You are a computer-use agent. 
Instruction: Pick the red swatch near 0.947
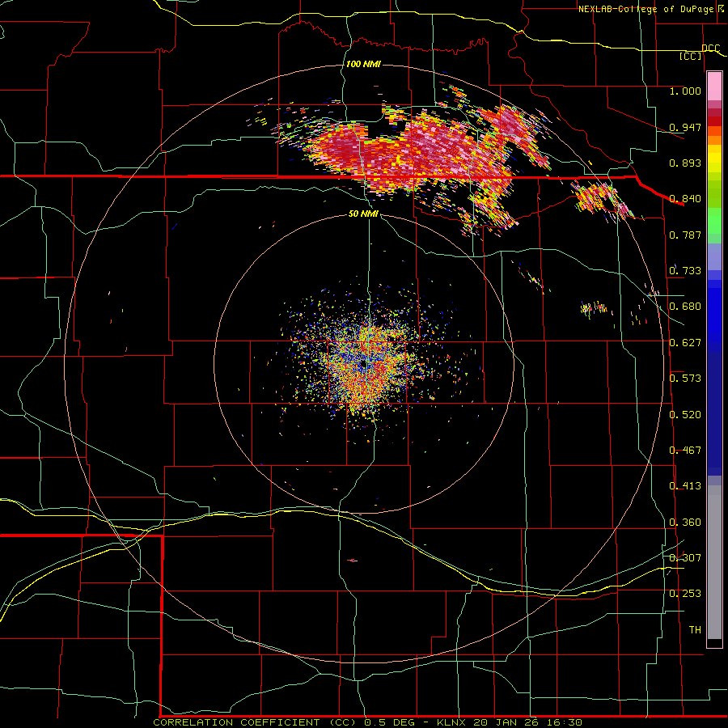pos(714,121)
